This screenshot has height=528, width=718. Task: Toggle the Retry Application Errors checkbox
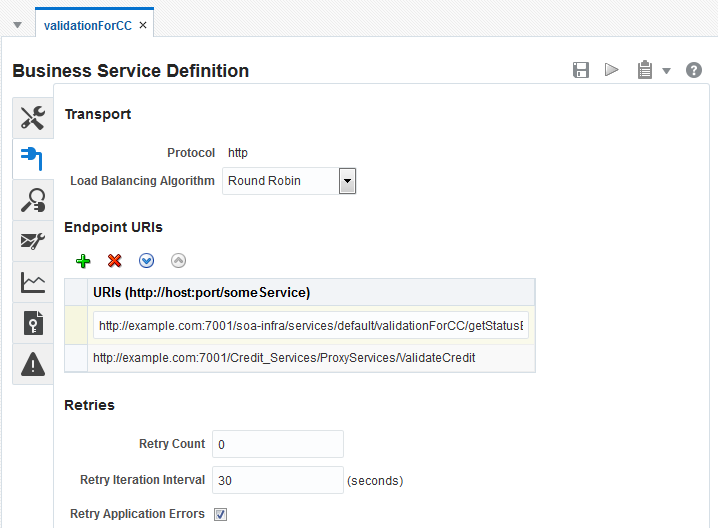221,514
